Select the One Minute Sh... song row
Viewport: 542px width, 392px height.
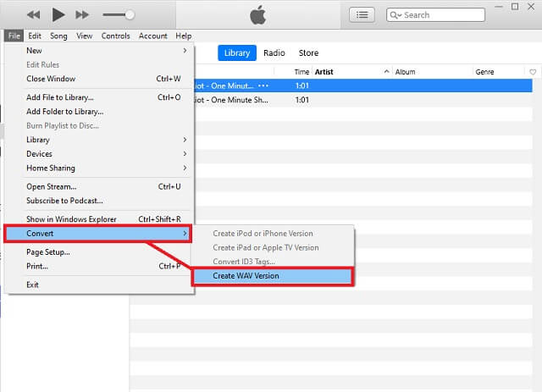pos(363,100)
